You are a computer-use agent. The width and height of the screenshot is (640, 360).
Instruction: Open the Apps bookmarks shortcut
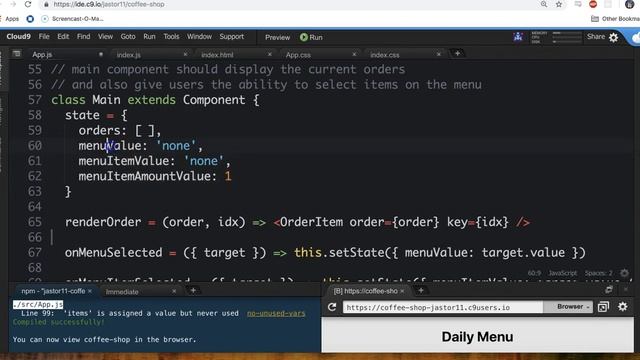[12, 19]
